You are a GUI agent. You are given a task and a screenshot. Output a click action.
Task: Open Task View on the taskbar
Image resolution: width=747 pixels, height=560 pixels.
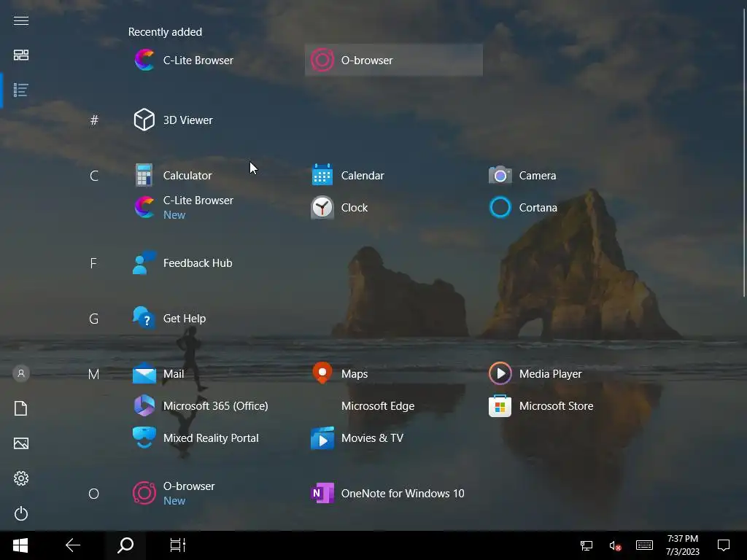178,545
